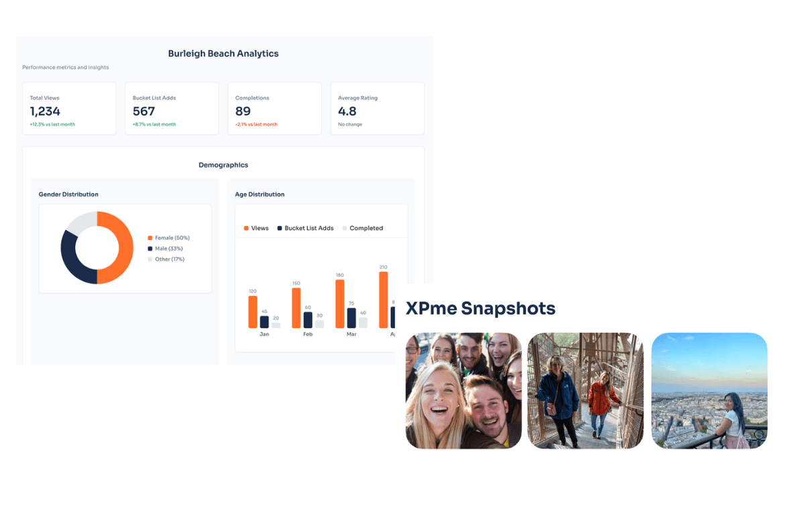Toggle the Male (33%) legend entry
This screenshot has height=532, width=805.
coord(168,249)
